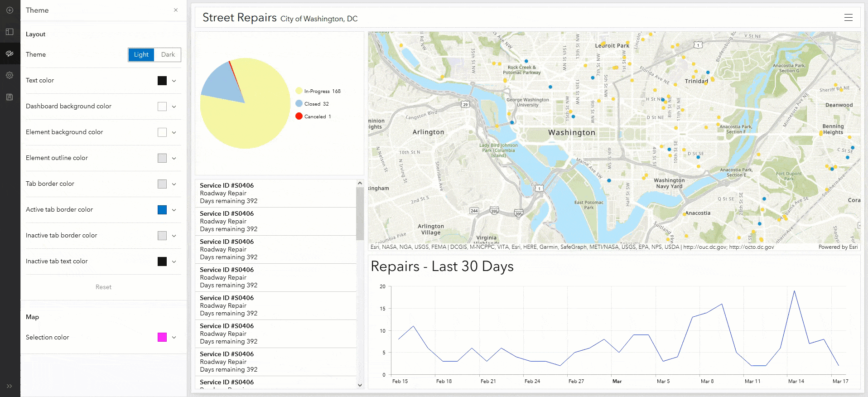Click the save icon in the sidebar
Screen dimensions: 868x397
point(10,97)
